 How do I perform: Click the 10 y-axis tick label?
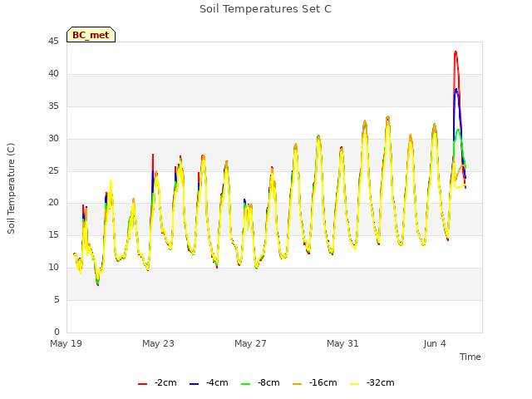[x=53, y=268]
